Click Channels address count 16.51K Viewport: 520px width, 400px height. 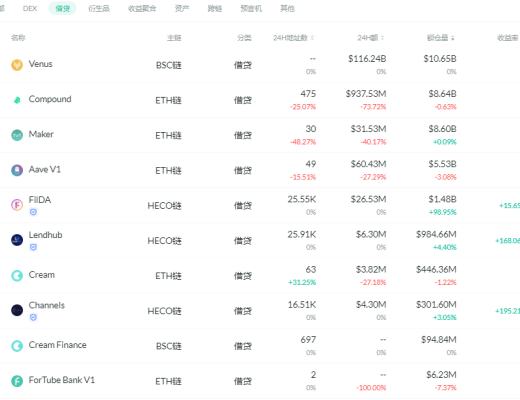coord(302,304)
